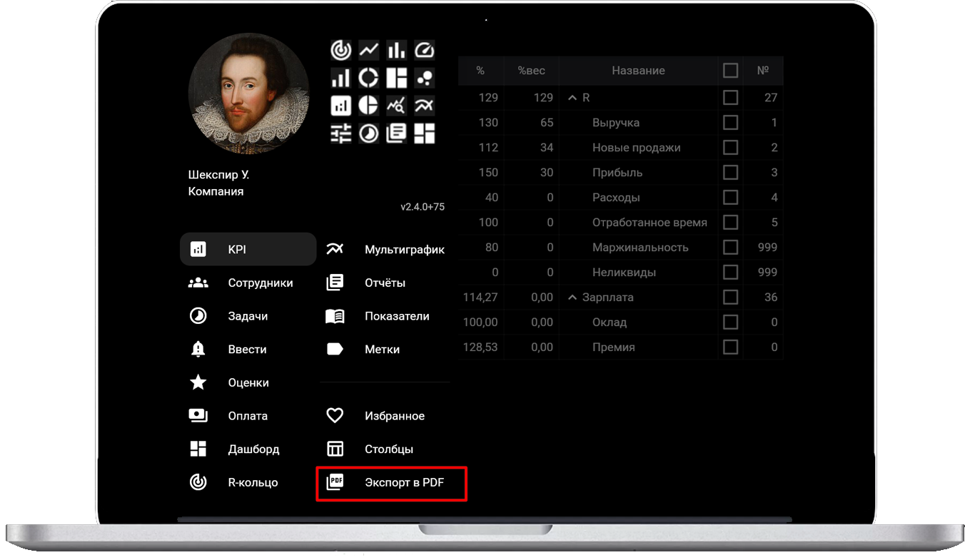Open Метки via its tag label icon
Viewport: 965px width, 560px height.
click(x=335, y=350)
